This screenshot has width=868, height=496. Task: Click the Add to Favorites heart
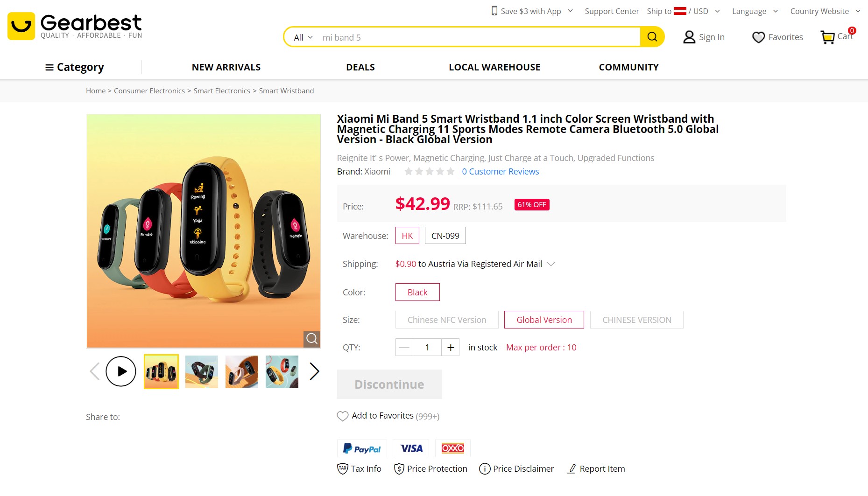[x=343, y=416]
